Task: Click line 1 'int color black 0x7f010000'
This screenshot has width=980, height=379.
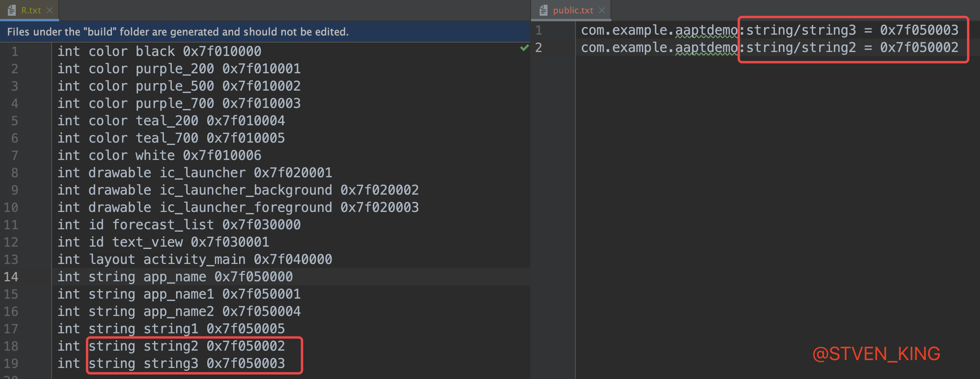Action: (x=159, y=51)
